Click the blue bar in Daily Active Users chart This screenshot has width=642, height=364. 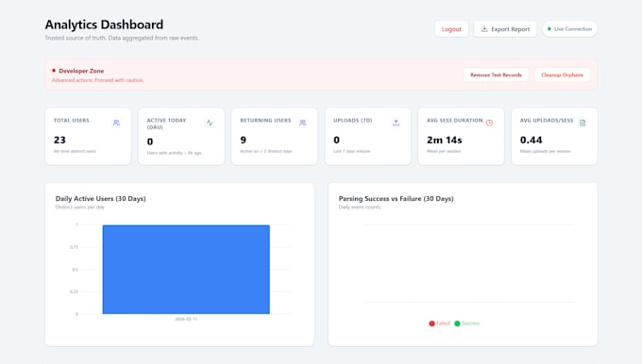pyautogui.click(x=186, y=270)
